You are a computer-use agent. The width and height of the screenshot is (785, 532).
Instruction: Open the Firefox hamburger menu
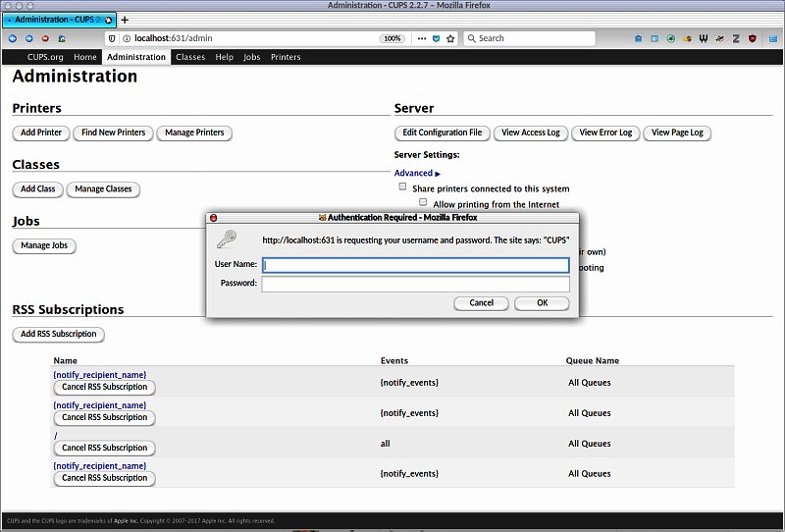(771, 38)
